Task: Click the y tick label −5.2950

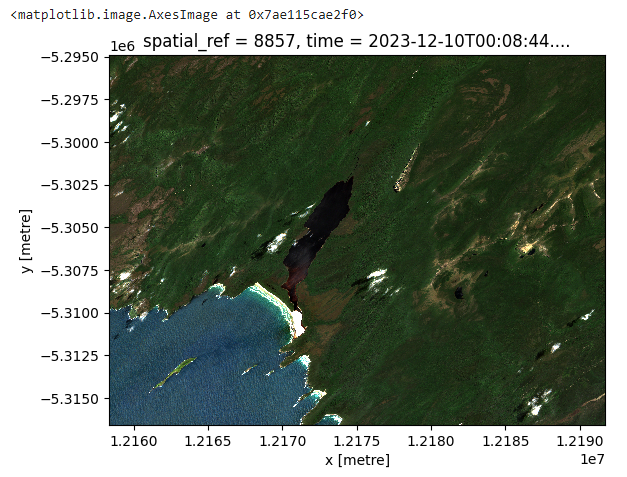Action: pos(70,58)
